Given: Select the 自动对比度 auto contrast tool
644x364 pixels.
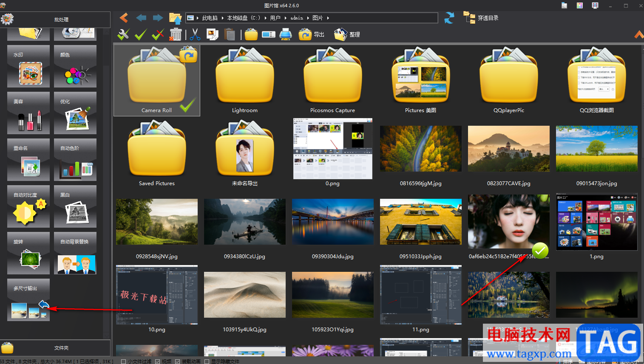Looking at the screenshot, I should (x=28, y=206).
